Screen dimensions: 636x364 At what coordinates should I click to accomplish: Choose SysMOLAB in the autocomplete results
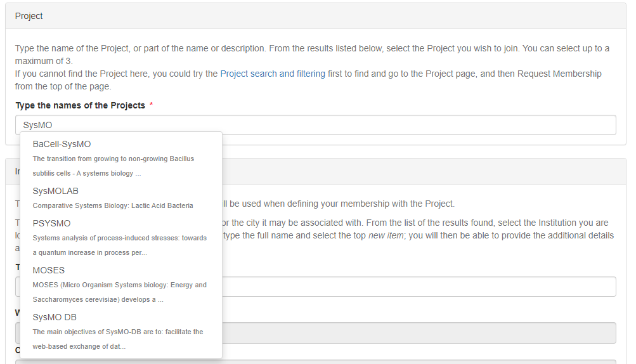point(55,191)
